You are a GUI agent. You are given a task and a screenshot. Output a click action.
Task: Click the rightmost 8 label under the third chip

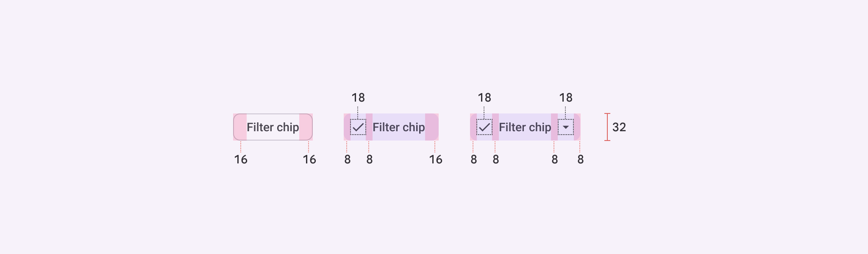581,160
